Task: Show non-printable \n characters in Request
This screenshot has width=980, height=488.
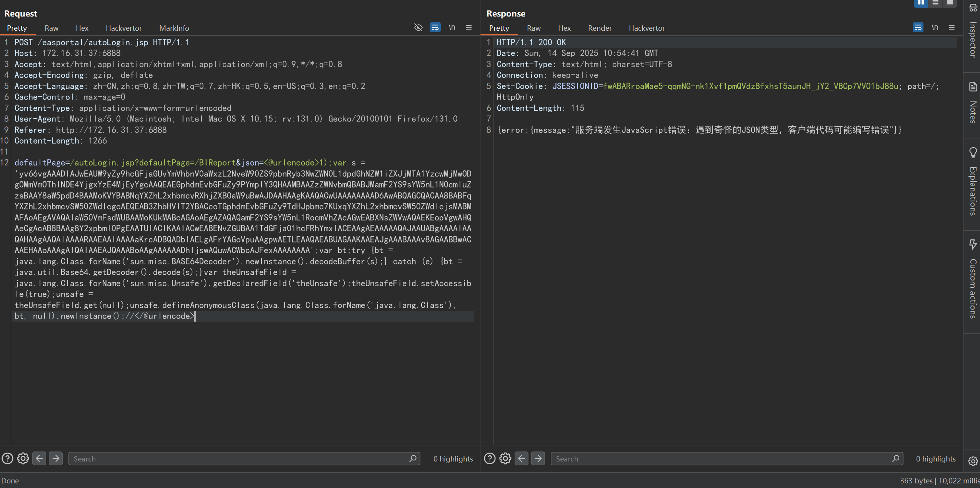Action: pyautogui.click(x=452, y=27)
